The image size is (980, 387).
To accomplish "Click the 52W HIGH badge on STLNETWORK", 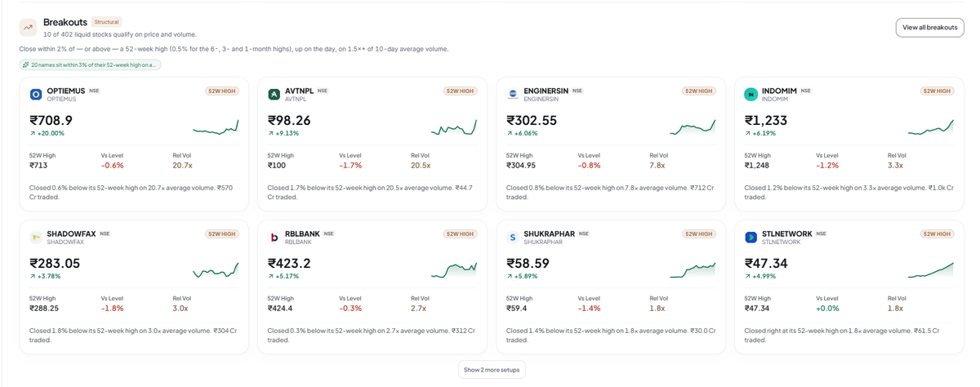I will (x=938, y=234).
